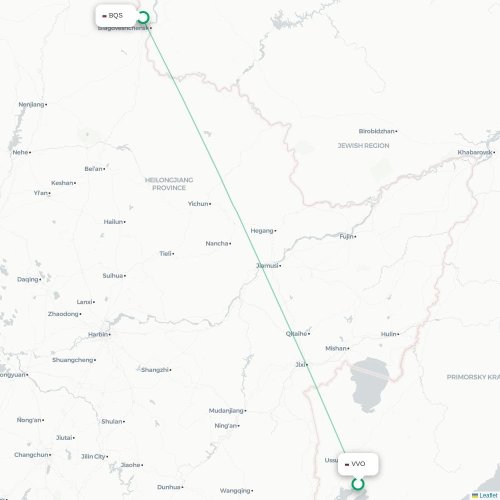
Task: Click the Changchun city label
Action: point(32,455)
